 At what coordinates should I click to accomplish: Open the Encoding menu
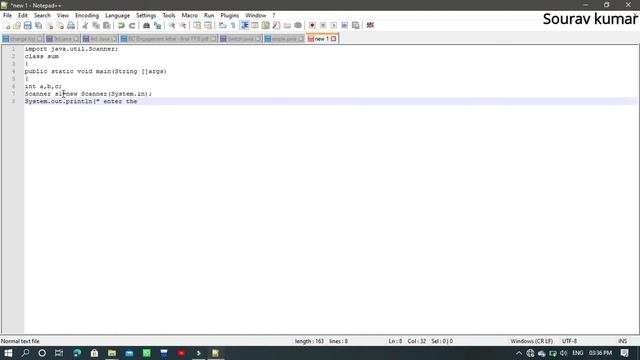click(x=87, y=16)
